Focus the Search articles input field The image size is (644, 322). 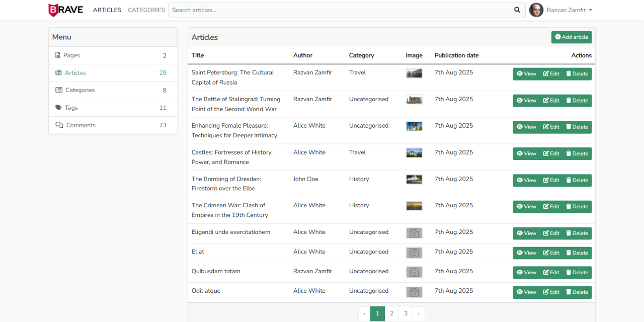(340, 10)
